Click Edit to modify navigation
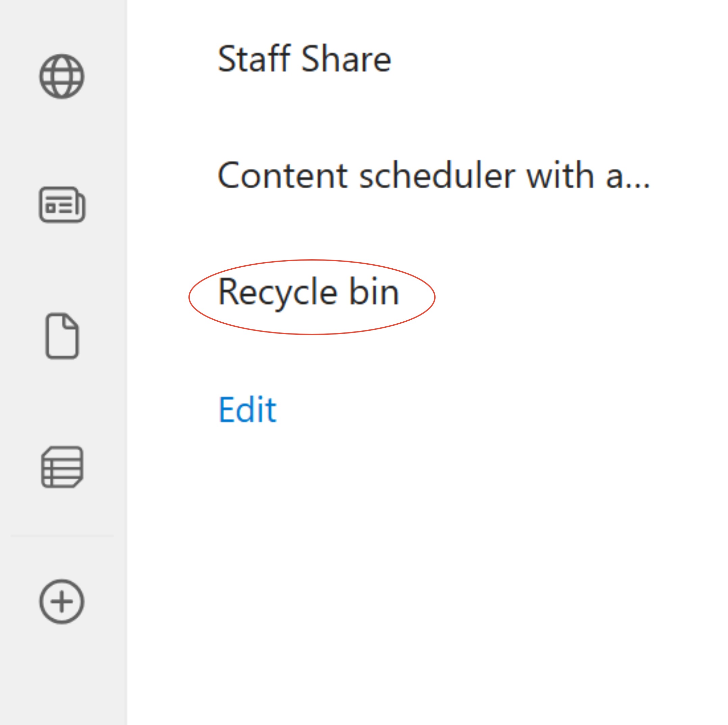728x725 pixels. [248, 409]
